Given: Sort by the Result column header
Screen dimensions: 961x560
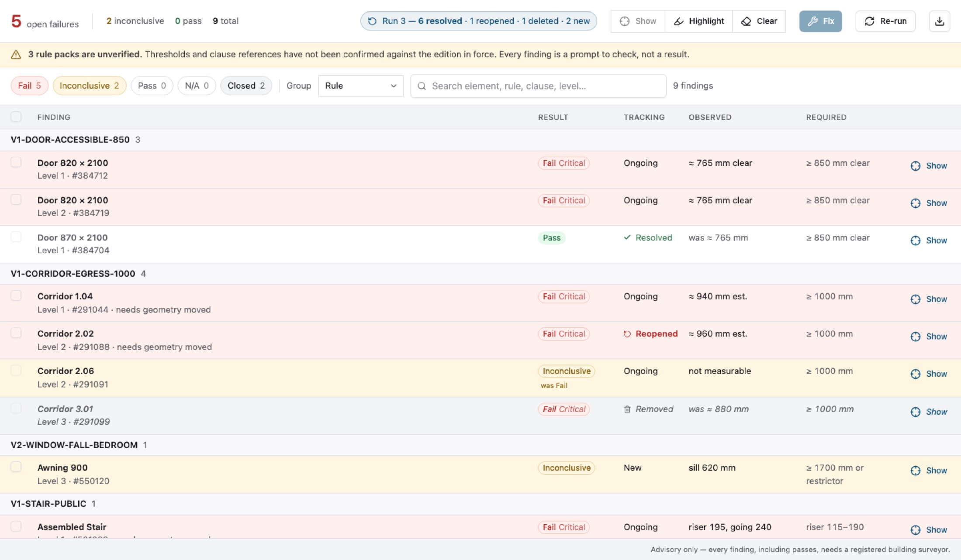Looking at the screenshot, I should point(553,117).
